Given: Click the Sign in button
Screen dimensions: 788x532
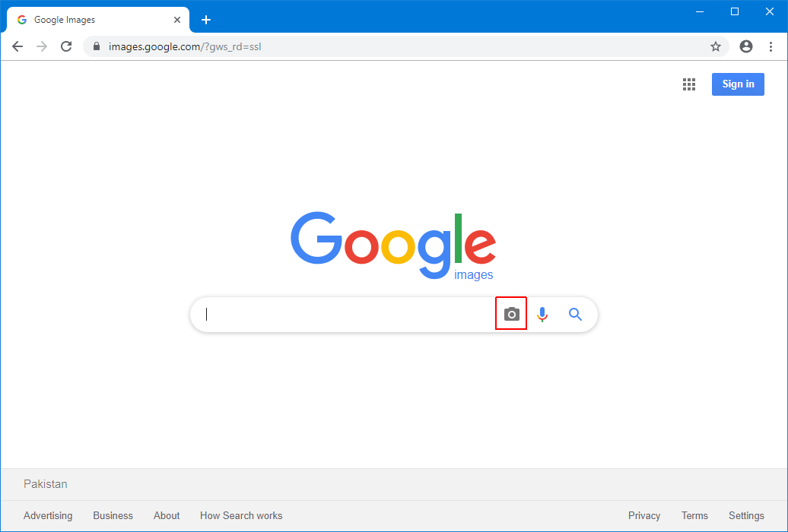Looking at the screenshot, I should coord(738,84).
